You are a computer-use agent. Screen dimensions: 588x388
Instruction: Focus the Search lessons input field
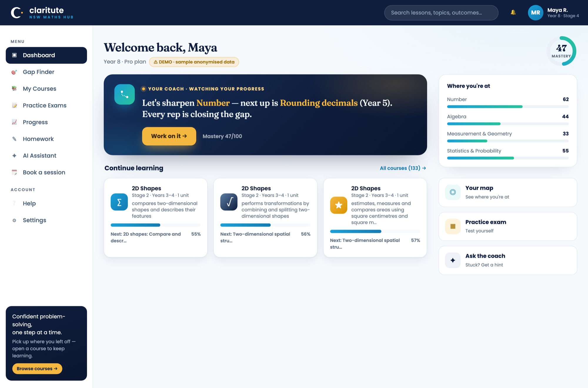tap(441, 13)
